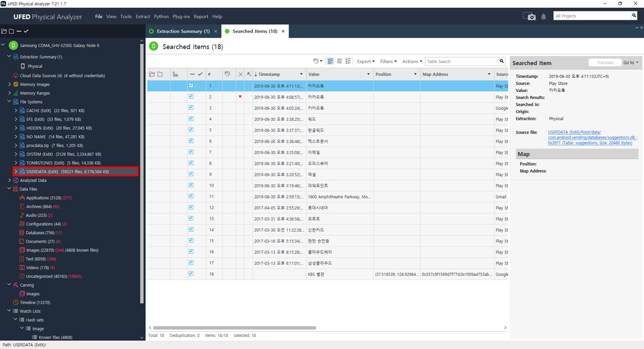Expand the Memory Ranges tree node

(9, 93)
